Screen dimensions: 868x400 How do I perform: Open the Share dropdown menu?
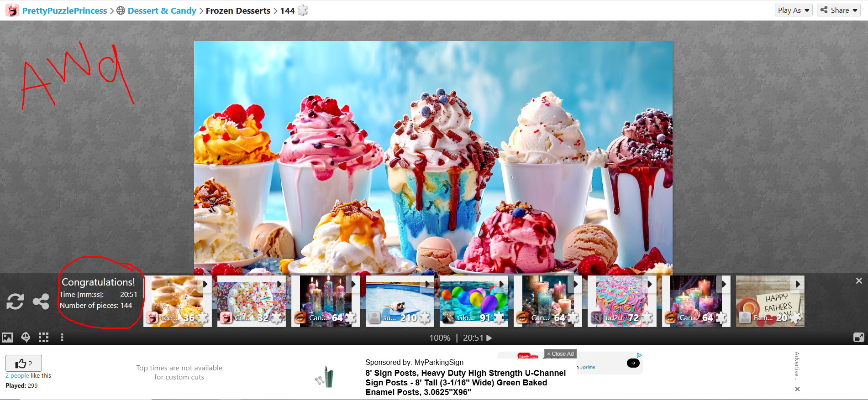pyautogui.click(x=839, y=10)
